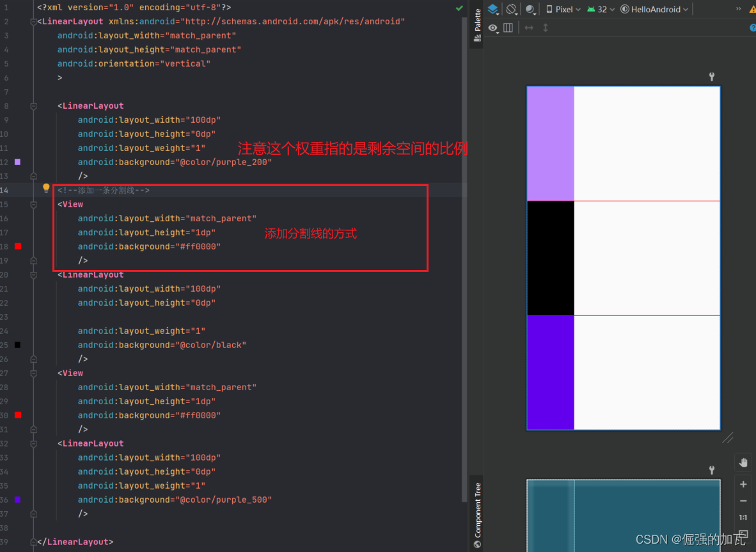
Task: Click the line number 14 in gutter
Action: [4, 191]
